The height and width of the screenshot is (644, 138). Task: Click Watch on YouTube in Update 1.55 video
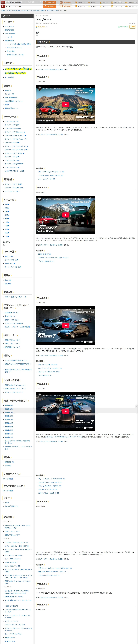pos(84,342)
